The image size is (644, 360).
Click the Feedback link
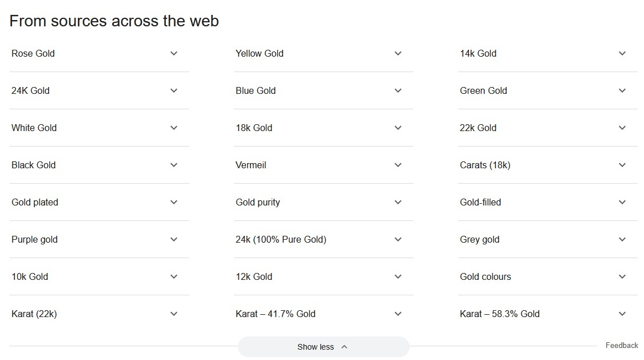[x=622, y=345]
